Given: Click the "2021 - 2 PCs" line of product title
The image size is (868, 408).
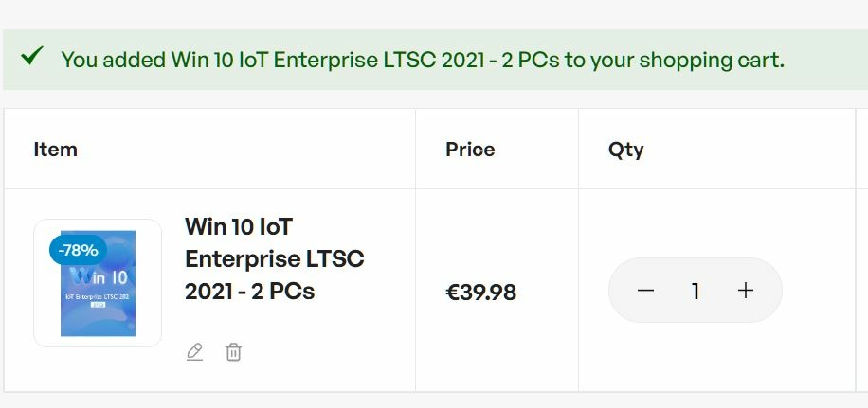Looking at the screenshot, I should pyautogui.click(x=249, y=291).
